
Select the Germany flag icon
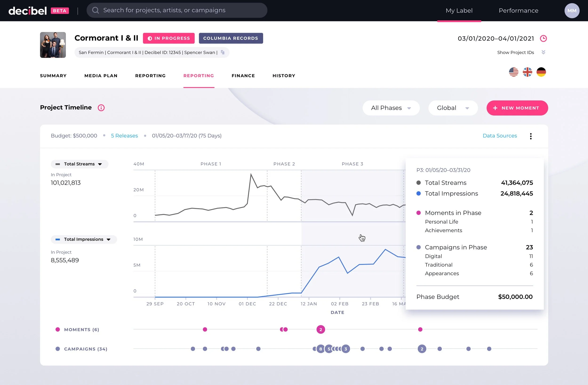[541, 72]
